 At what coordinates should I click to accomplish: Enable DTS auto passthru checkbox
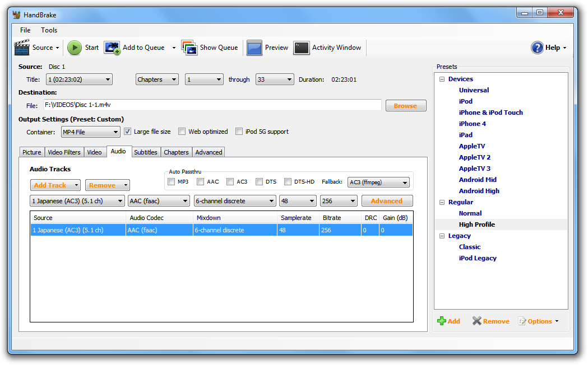[259, 181]
